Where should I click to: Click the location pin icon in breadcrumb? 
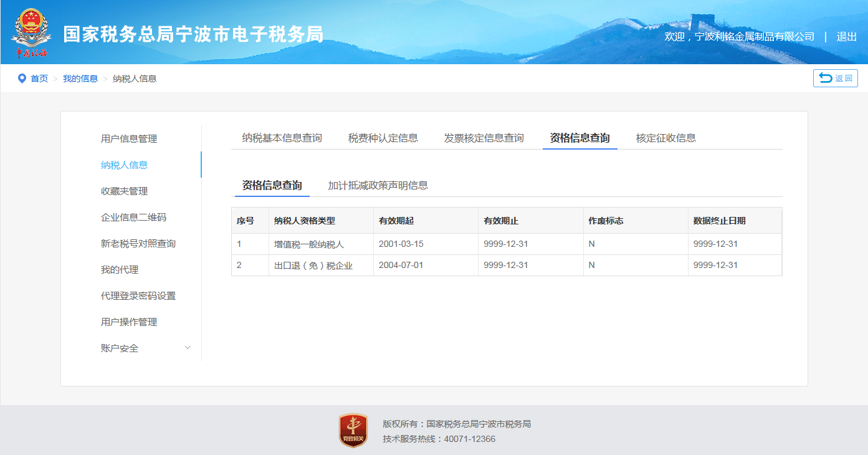(x=22, y=79)
